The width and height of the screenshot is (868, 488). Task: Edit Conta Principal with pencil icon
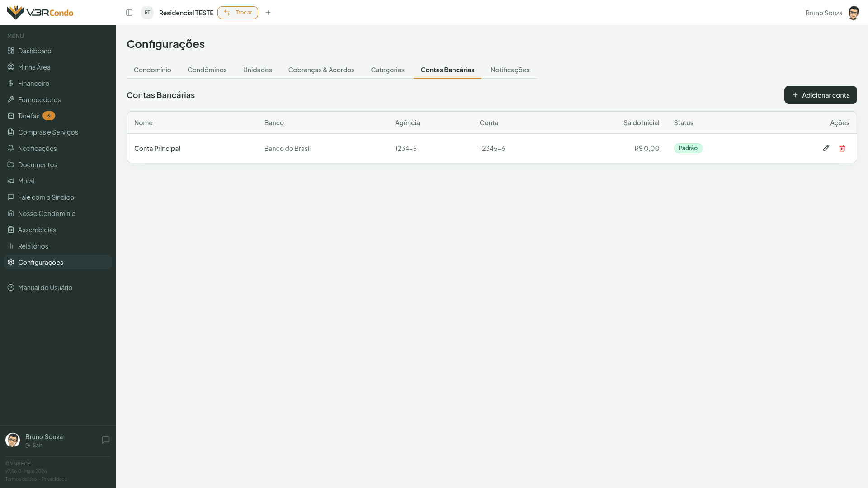pyautogui.click(x=826, y=148)
